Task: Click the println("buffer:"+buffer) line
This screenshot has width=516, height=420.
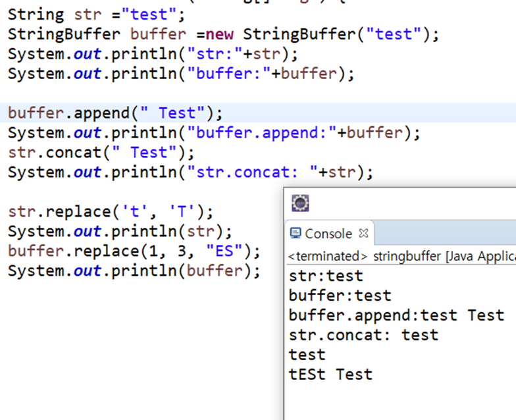Action: 181,74
